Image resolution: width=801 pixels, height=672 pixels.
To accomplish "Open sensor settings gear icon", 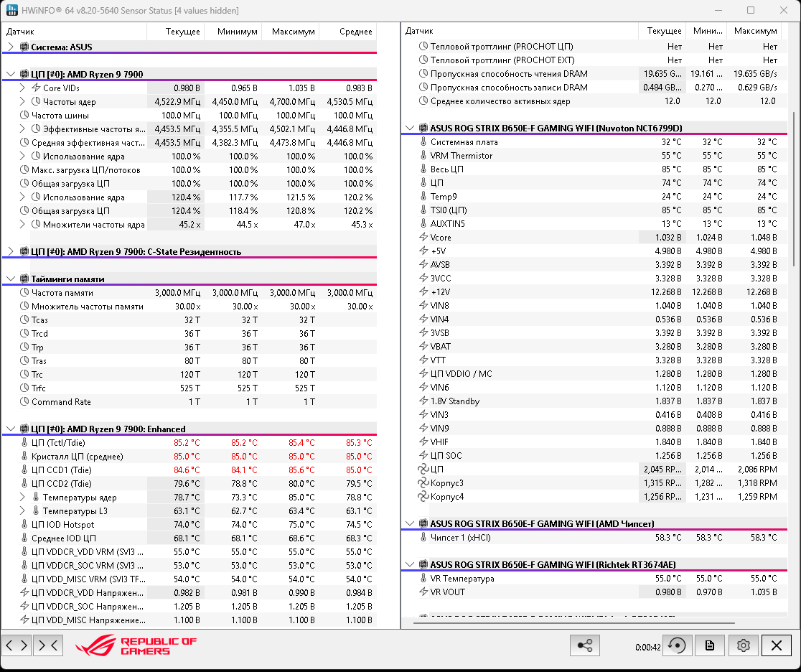I will 743,645.
